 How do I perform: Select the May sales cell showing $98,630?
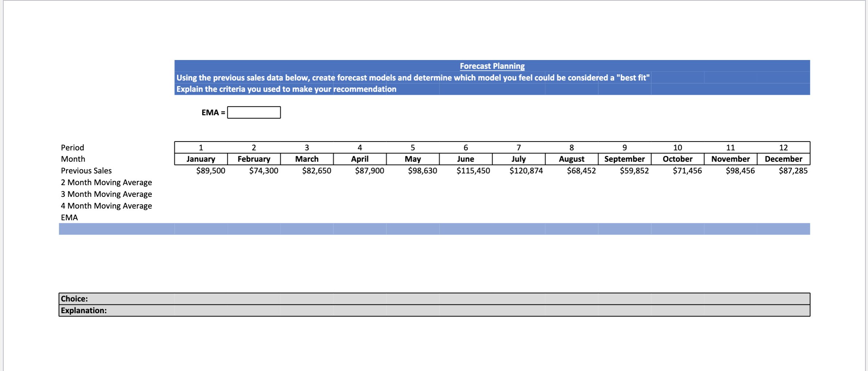click(x=423, y=170)
